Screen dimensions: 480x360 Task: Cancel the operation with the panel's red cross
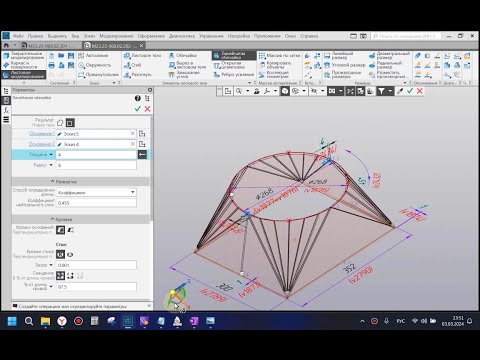click(x=147, y=109)
